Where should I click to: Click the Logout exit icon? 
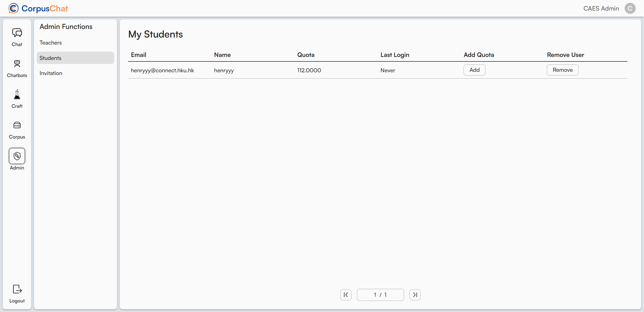pyautogui.click(x=17, y=289)
